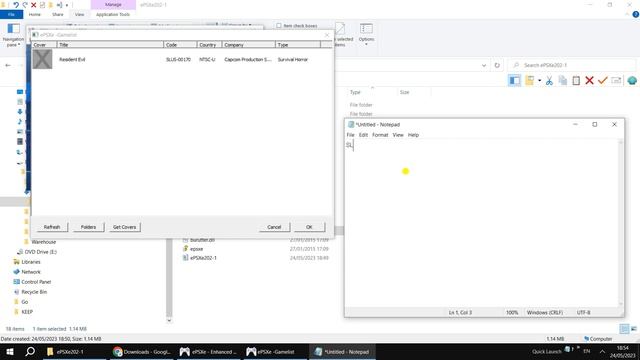Open Notepad Help menu
This screenshot has width=640, height=360.
coord(413,135)
